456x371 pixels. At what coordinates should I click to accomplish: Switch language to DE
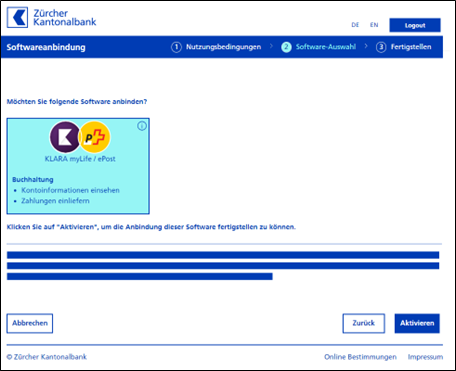point(355,25)
